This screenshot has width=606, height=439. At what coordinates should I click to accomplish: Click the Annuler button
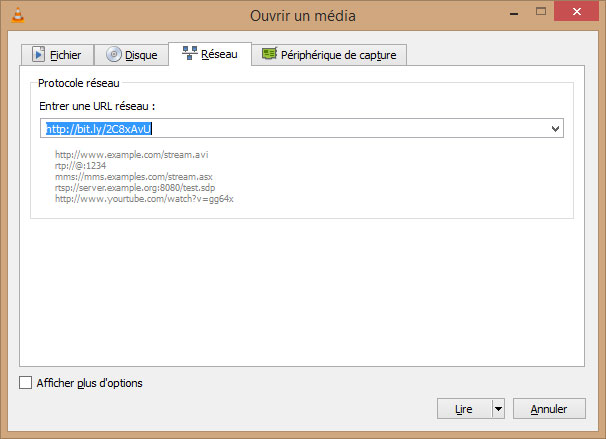point(549,409)
